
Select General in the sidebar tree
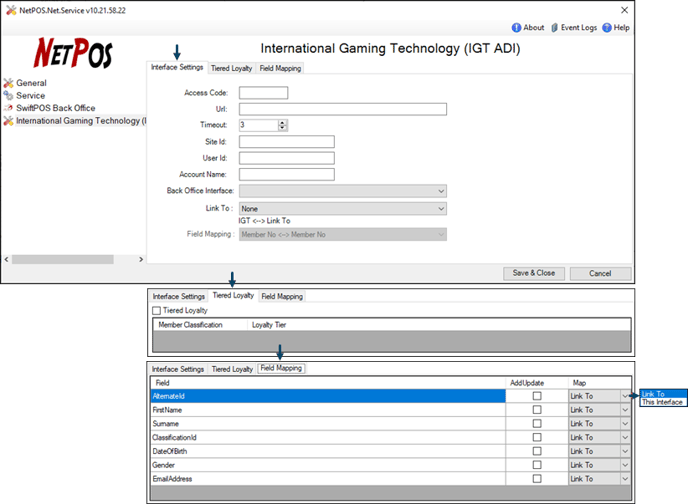tap(31, 83)
